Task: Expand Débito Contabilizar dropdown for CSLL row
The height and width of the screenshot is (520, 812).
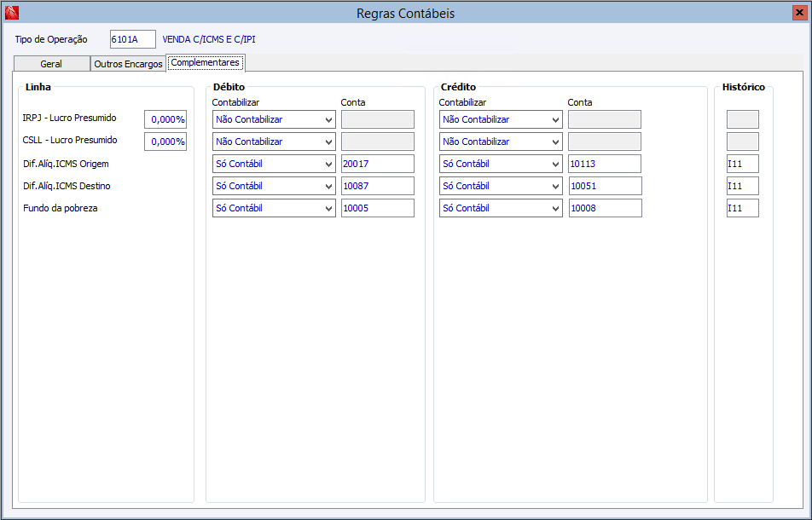Action: (274, 142)
